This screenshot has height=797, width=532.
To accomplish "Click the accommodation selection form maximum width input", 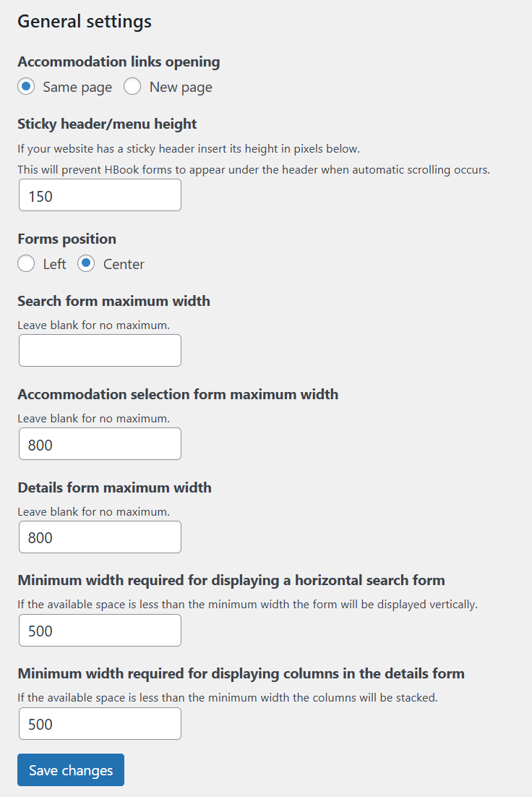I will (100, 444).
